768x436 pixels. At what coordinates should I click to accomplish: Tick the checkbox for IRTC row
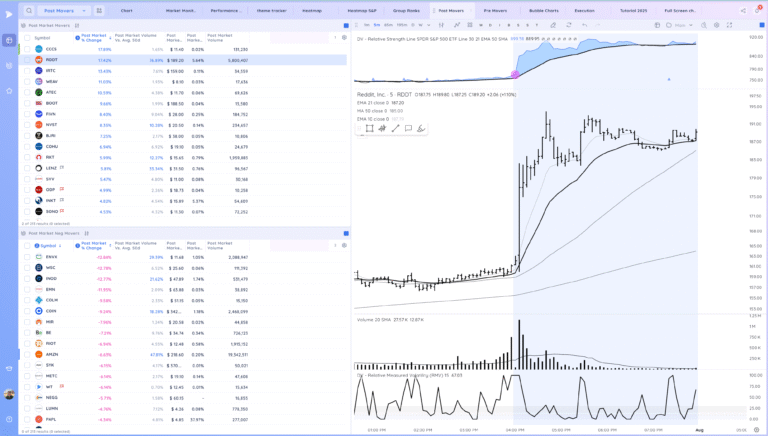click(x=27, y=71)
